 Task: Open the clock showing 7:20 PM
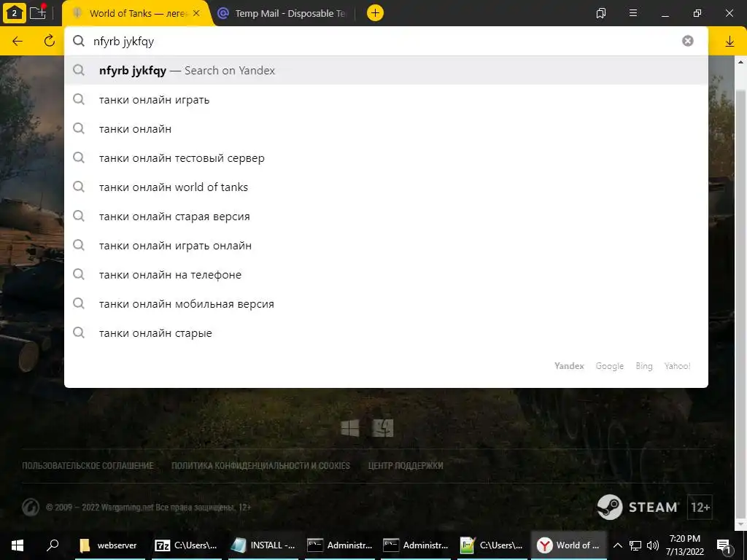click(x=684, y=545)
